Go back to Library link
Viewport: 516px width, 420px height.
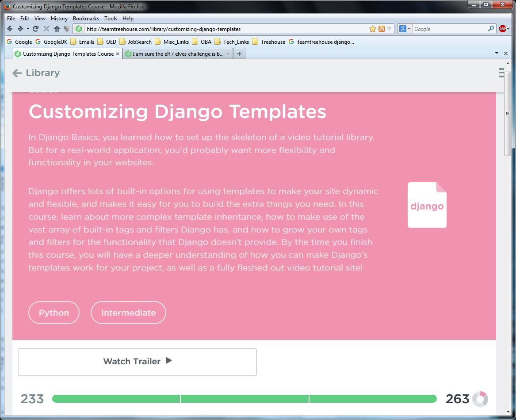coord(36,73)
